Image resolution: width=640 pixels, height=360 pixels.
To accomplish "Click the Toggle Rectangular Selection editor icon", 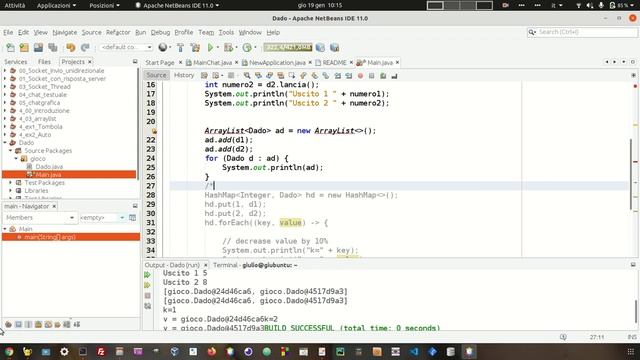I will 292,76.
